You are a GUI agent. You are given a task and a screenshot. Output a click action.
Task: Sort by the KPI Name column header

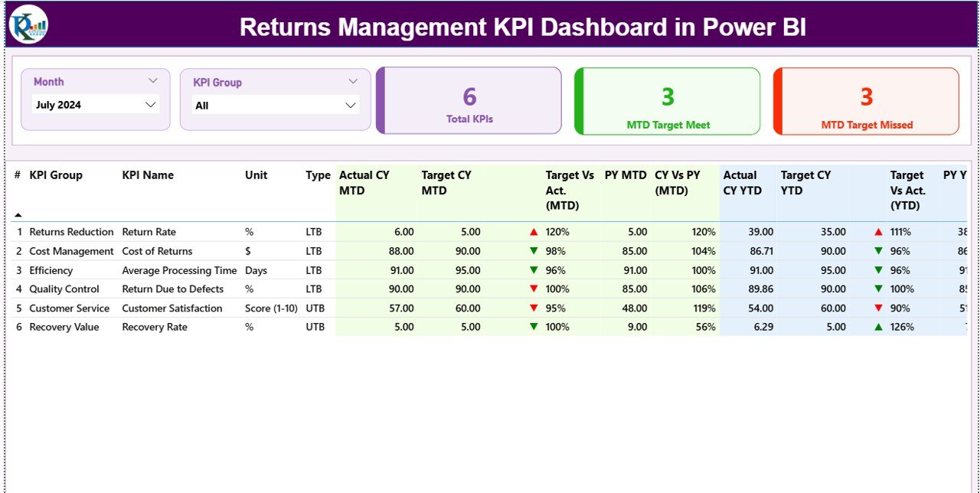tap(148, 175)
